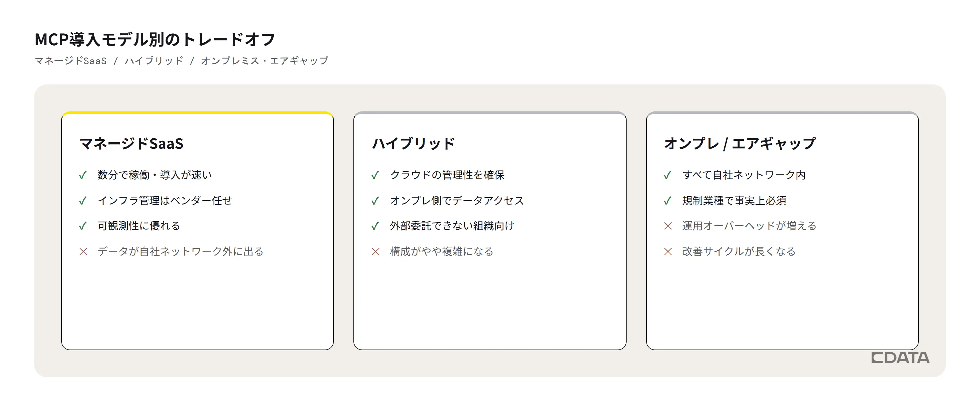The width and height of the screenshot is (980, 404).
Task: Click the red X beside データが自社ネットワーク外に出る
Action: pyautogui.click(x=83, y=252)
